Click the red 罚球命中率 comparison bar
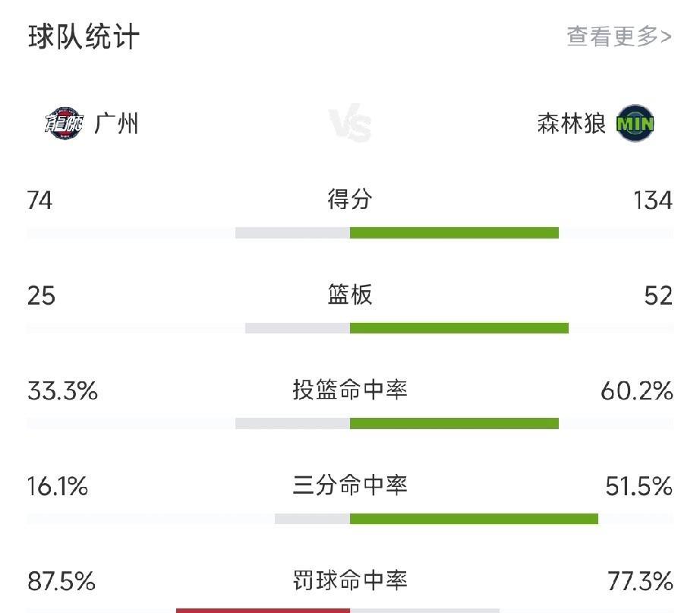 [x=263, y=609]
